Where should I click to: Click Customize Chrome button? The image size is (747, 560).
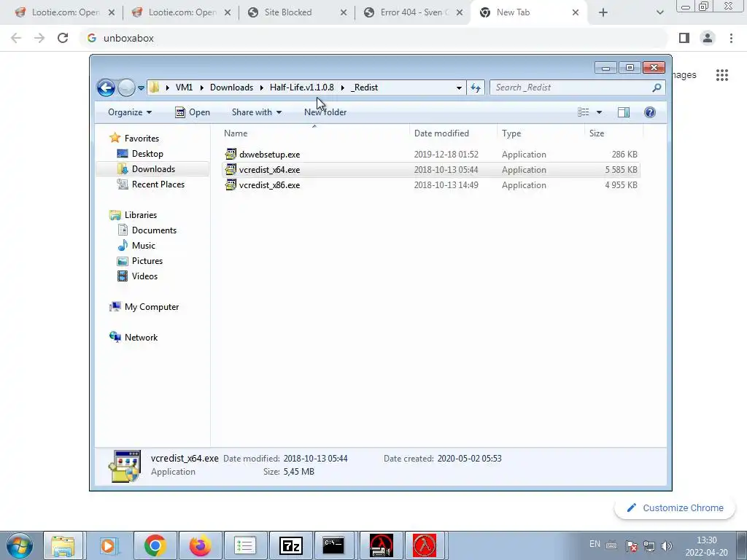pyautogui.click(x=675, y=508)
